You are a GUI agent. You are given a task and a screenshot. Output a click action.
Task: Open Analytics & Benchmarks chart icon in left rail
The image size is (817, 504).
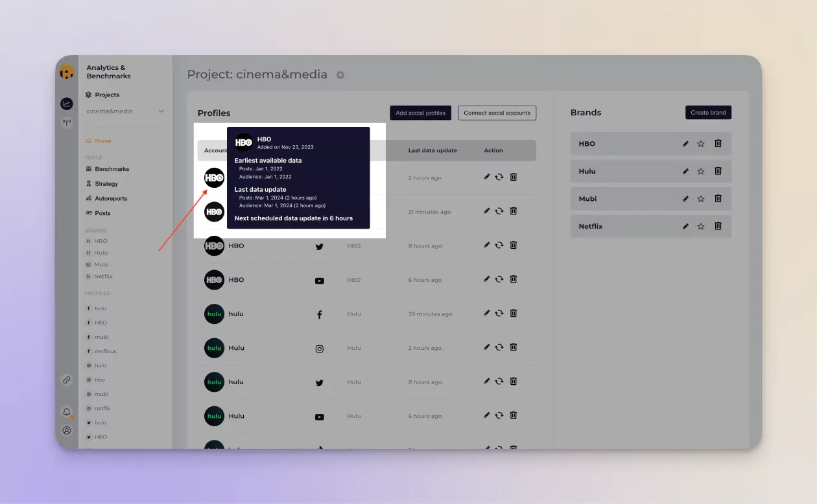point(67,104)
